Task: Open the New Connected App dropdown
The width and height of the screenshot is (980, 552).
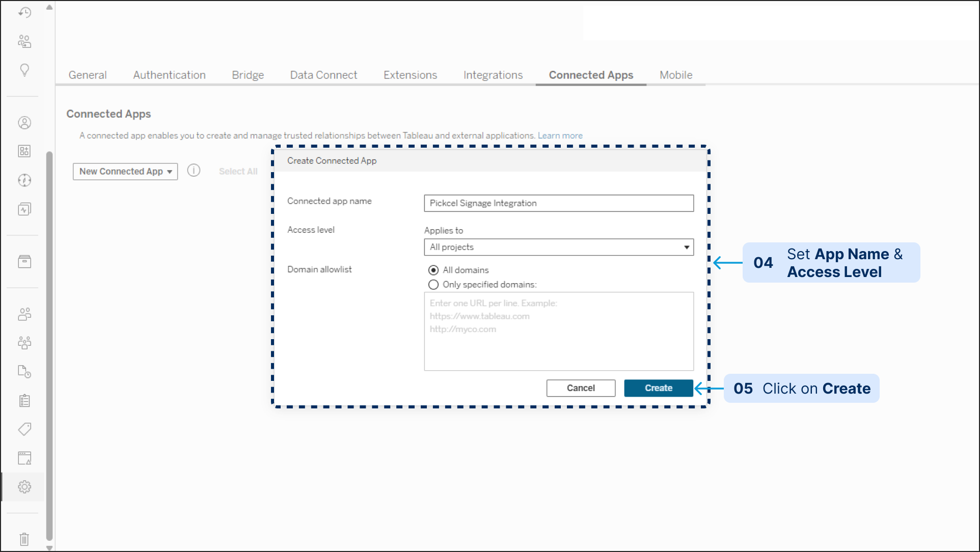Action: 125,172
